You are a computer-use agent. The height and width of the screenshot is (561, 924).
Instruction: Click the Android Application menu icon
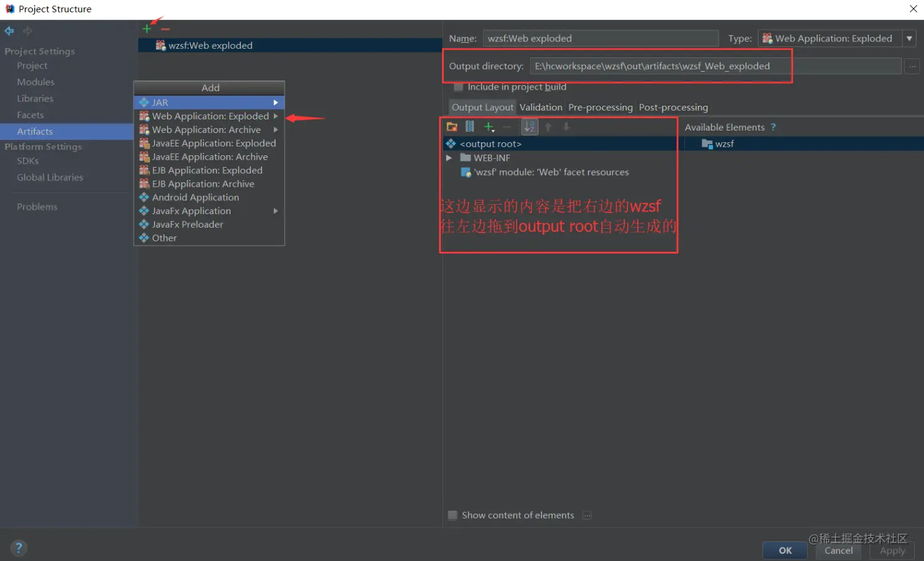coord(144,197)
